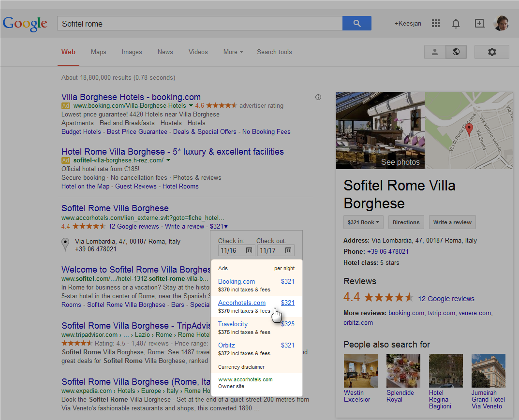Select the Web tab
519x420 pixels.
pyautogui.click(x=68, y=52)
